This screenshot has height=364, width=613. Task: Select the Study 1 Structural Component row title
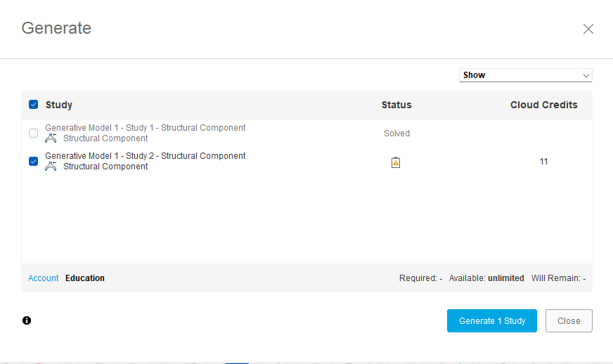(x=146, y=128)
